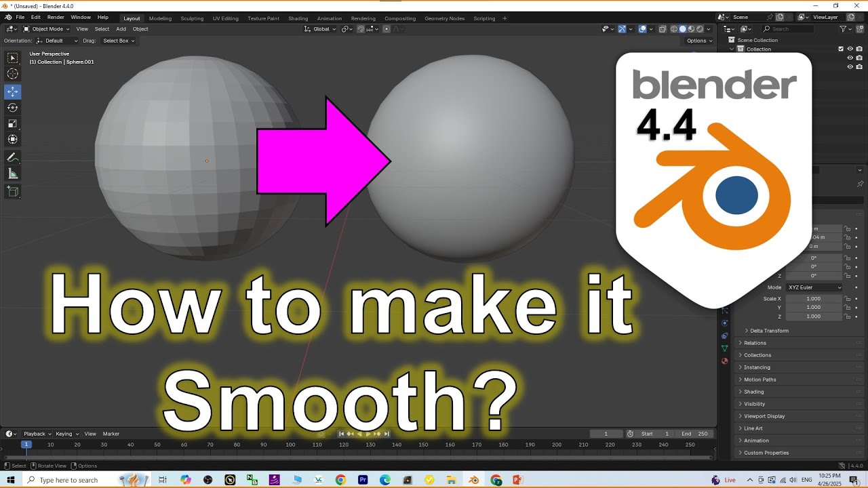Activate the Scale tool
Image resolution: width=868 pixels, height=488 pixels.
12,123
